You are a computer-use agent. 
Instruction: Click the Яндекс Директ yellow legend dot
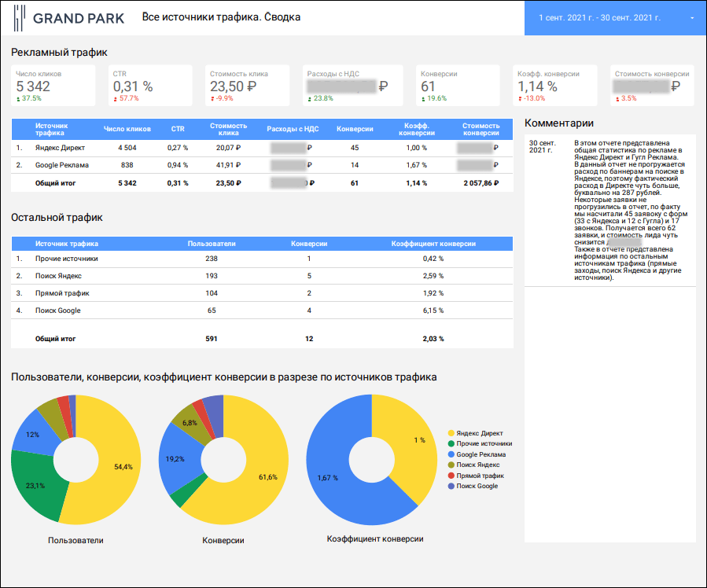click(451, 433)
